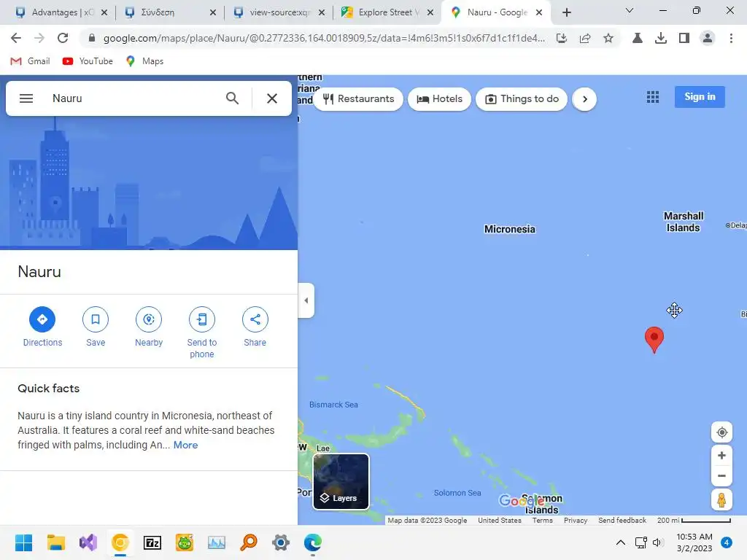Open the browser downloads icon
The height and width of the screenshot is (560, 747).
coord(661,38)
